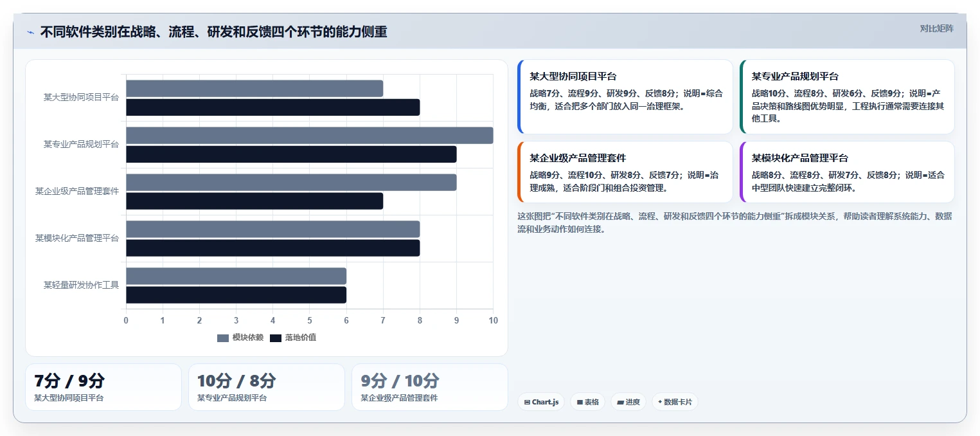The width and height of the screenshot is (980, 436).
Task: Toggle the 落地价值 legend entry
Action: pyautogui.click(x=293, y=338)
